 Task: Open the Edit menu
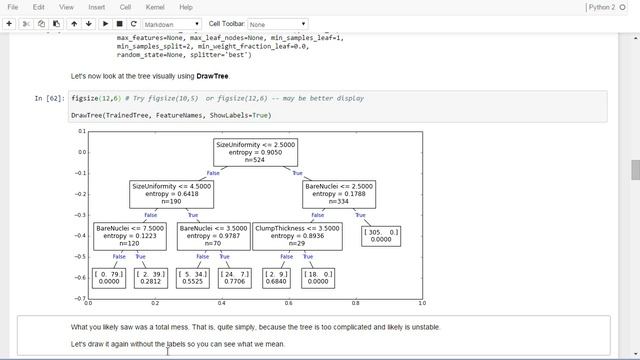[x=39, y=7]
